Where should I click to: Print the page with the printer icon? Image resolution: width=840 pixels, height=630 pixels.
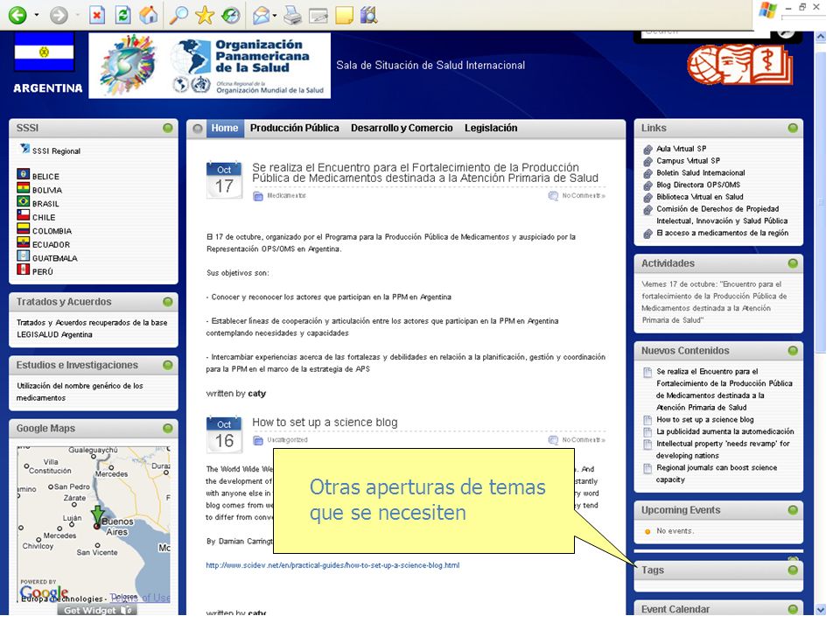(292, 15)
